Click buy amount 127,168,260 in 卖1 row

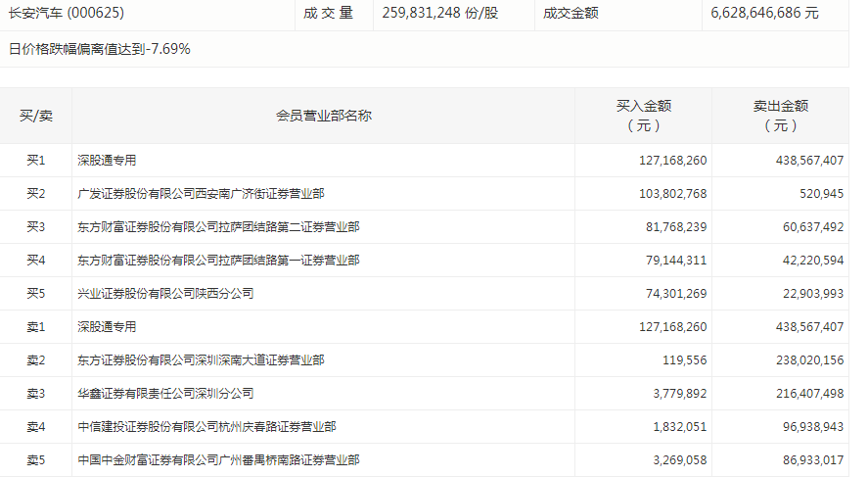point(672,327)
